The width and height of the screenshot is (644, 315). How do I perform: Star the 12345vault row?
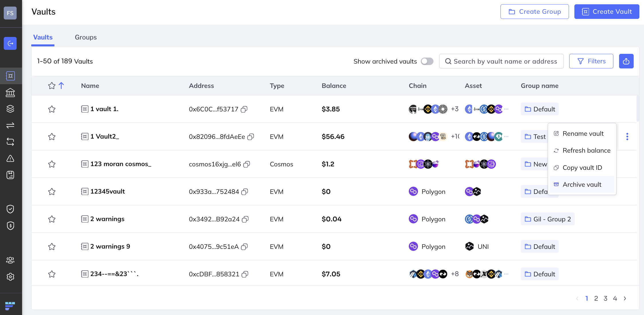tap(52, 192)
